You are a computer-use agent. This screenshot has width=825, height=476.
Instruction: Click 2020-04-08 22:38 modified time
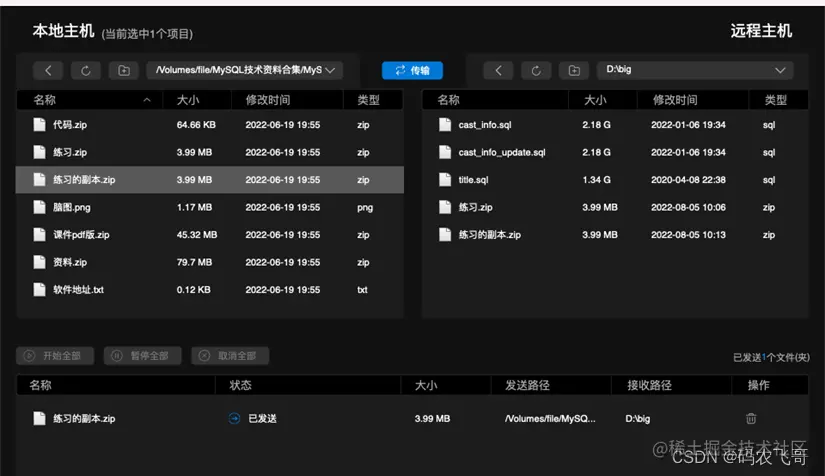click(x=688, y=180)
